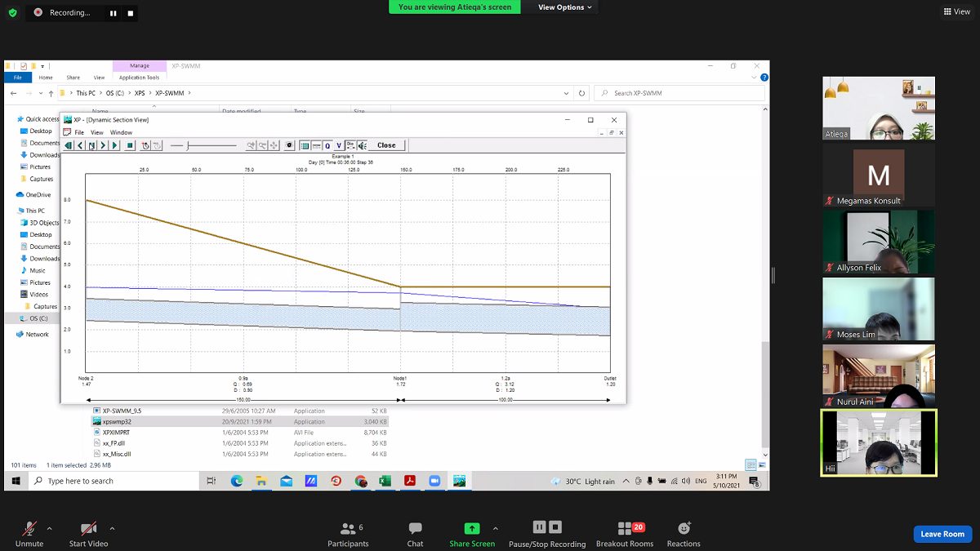Rewind animation to the first step in XP toolbar
The height and width of the screenshot is (551, 980).
(69, 145)
